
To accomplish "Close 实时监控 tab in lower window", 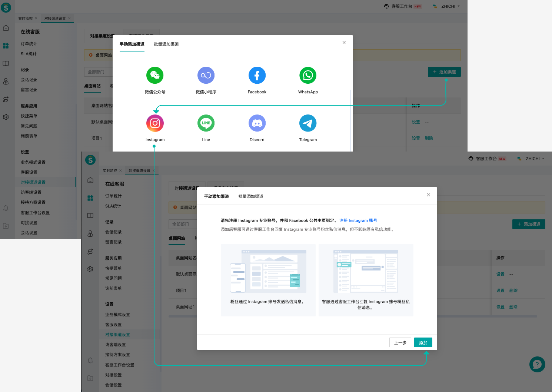I will (x=120, y=170).
